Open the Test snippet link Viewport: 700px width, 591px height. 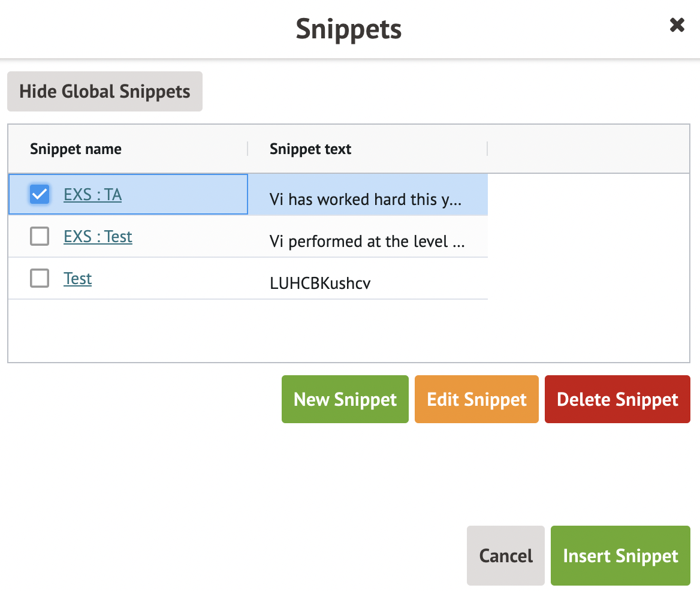pyautogui.click(x=77, y=279)
